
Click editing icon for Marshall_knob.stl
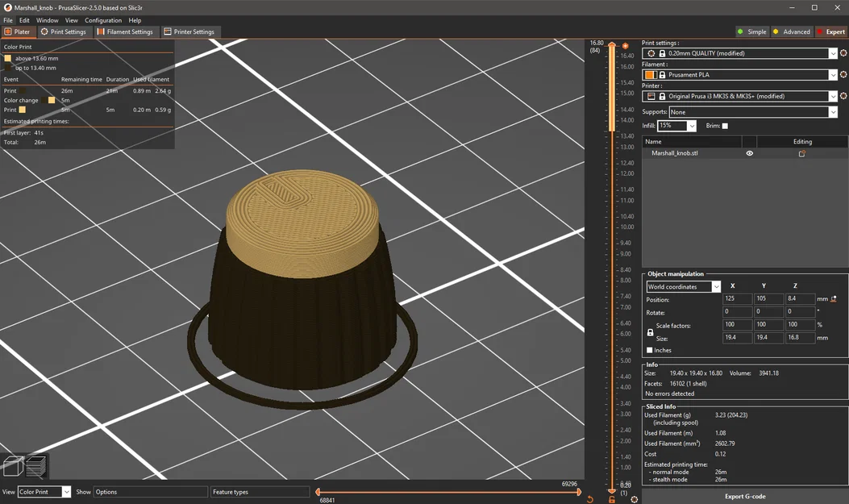801,153
